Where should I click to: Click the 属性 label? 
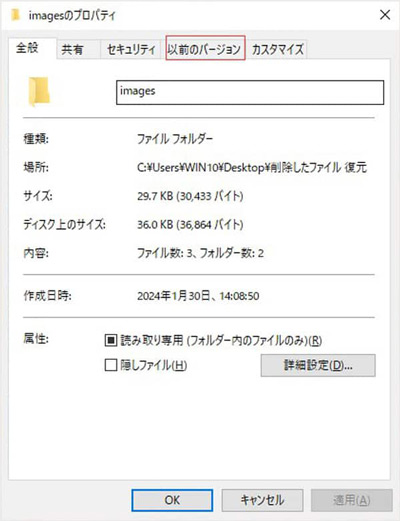click(x=36, y=339)
